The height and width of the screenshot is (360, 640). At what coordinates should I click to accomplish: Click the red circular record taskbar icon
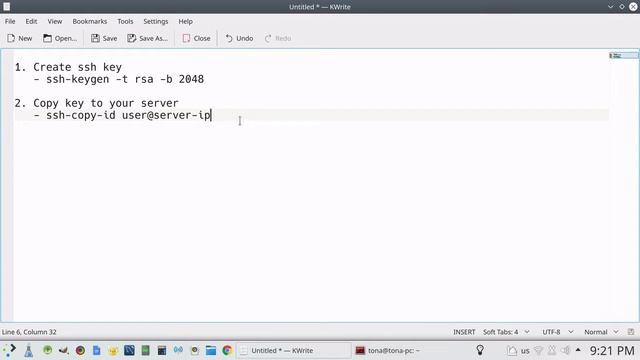[80, 350]
